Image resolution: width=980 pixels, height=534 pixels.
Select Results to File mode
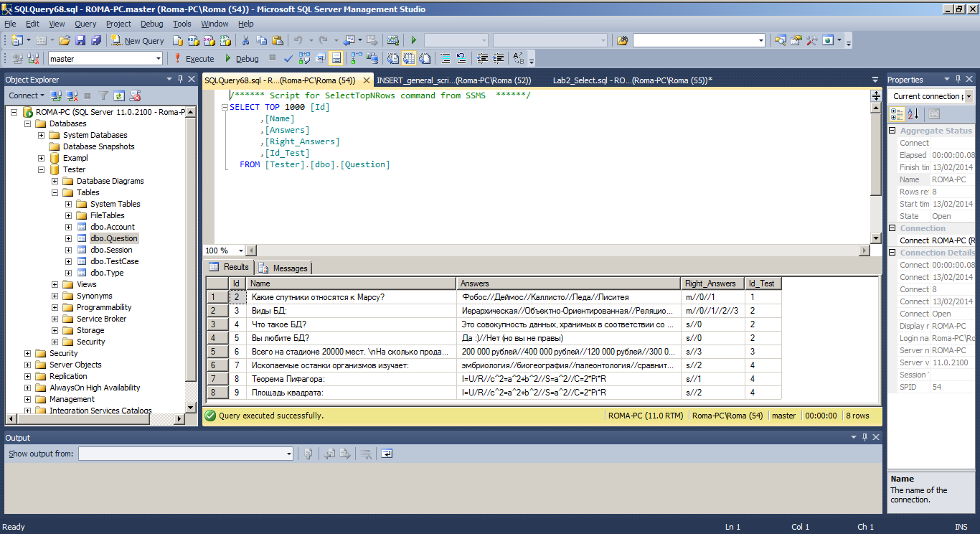[x=424, y=59]
